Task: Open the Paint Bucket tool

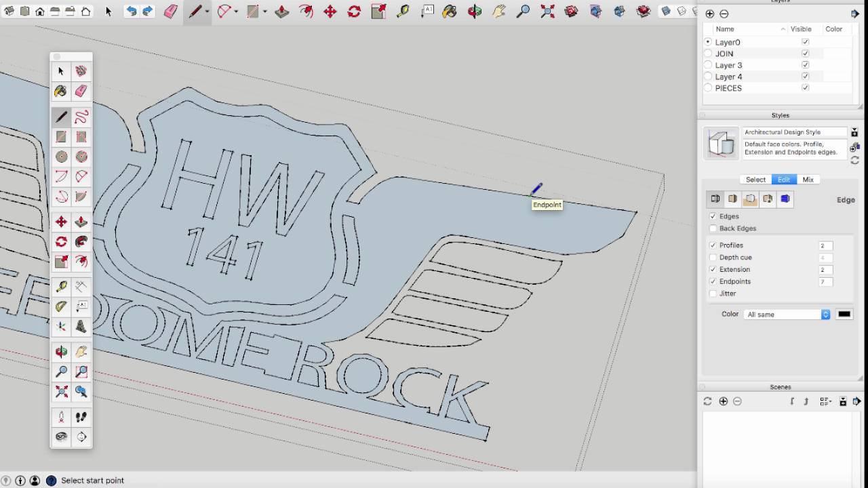Action: point(61,91)
